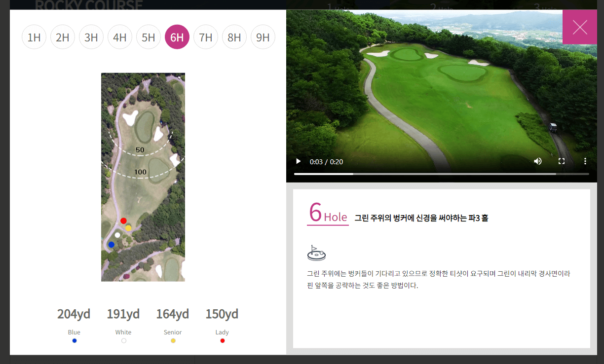The image size is (604, 364).
Task: View hole 4H details
Action: pos(120,36)
